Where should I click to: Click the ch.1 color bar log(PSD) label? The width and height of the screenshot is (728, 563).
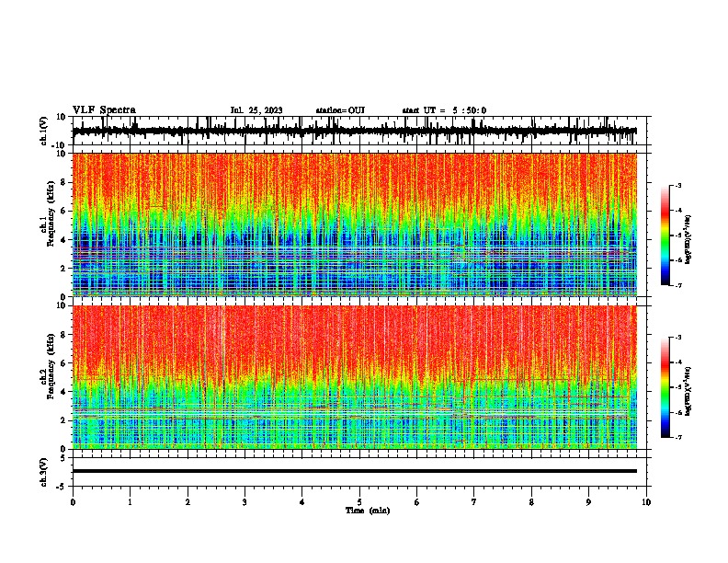pos(688,240)
